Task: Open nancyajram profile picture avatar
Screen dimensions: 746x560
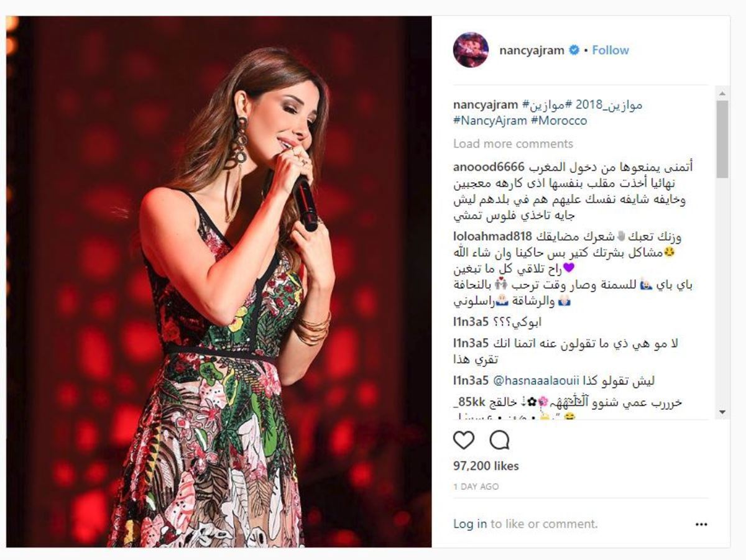Action: [471, 50]
